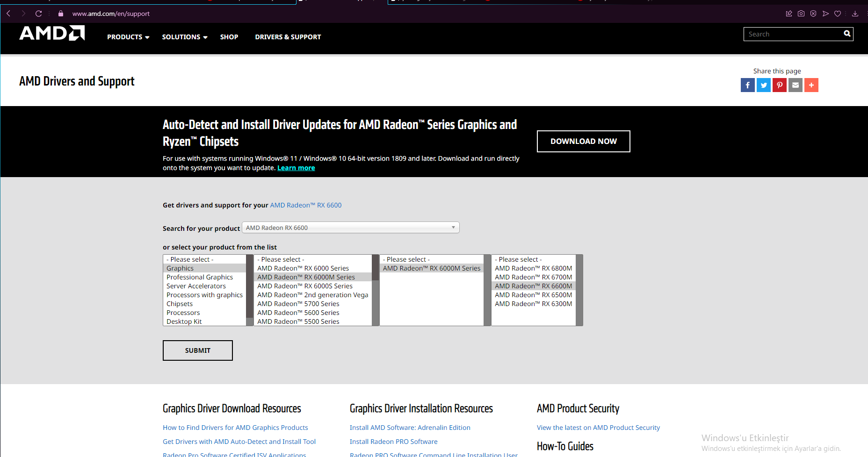Image resolution: width=868 pixels, height=457 pixels.
Task: Share this page on Twitter
Action: [x=764, y=85]
